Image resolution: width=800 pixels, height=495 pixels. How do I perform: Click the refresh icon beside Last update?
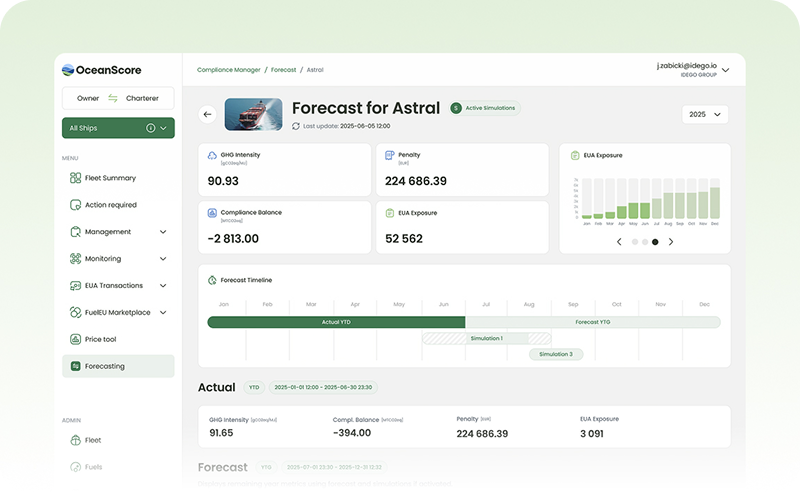(296, 126)
